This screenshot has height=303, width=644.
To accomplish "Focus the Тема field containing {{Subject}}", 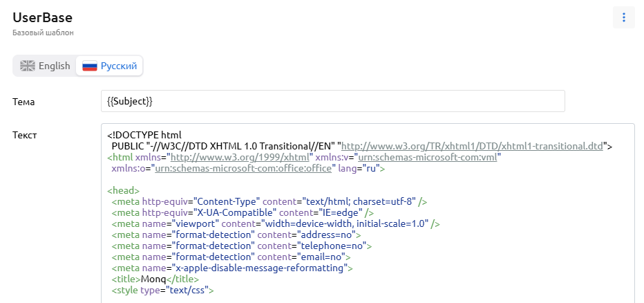I will coord(332,101).
